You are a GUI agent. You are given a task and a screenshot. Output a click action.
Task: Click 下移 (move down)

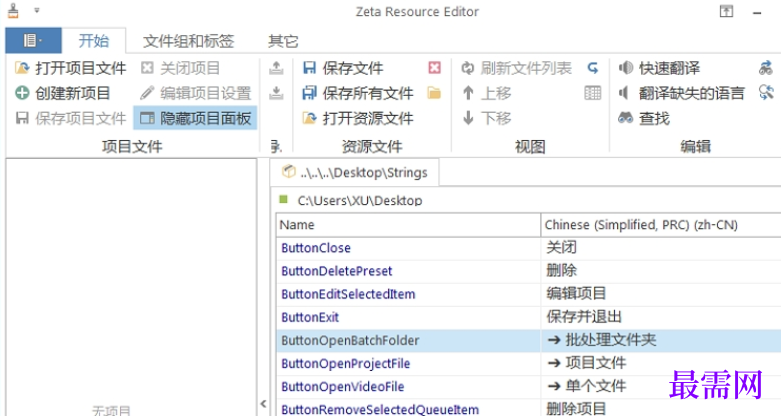487,118
